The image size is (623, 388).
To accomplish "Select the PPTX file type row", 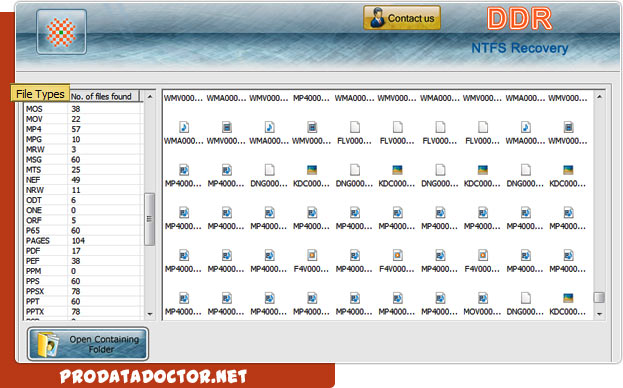I will tap(83, 311).
